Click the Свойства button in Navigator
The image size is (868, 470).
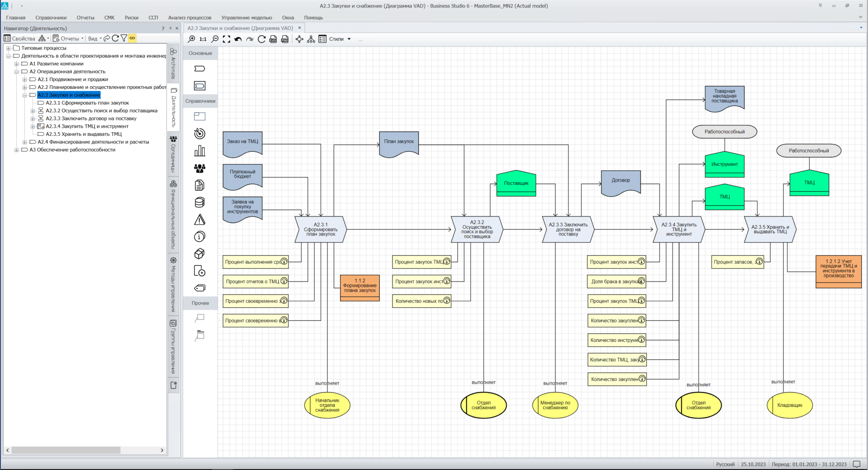click(x=19, y=38)
